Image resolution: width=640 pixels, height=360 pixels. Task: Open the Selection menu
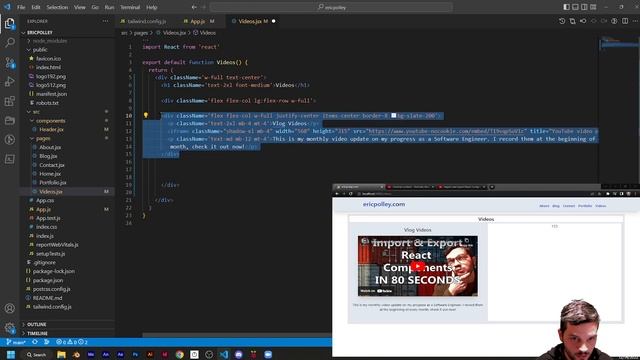pyautogui.click(x=57, y=7)
